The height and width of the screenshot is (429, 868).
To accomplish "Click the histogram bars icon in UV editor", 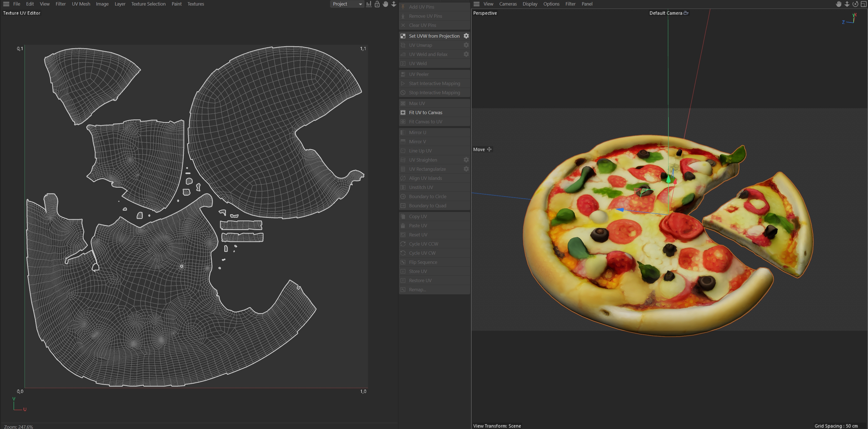I will (369, 4).
